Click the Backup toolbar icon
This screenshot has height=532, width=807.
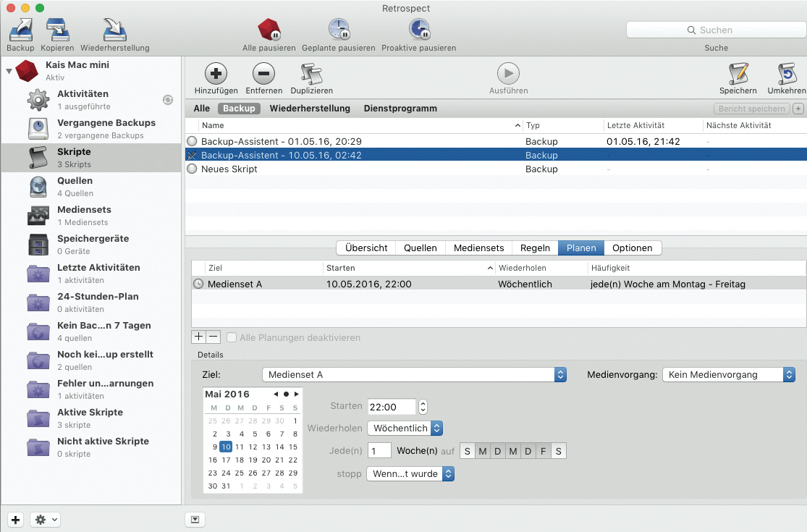(20, 30)
